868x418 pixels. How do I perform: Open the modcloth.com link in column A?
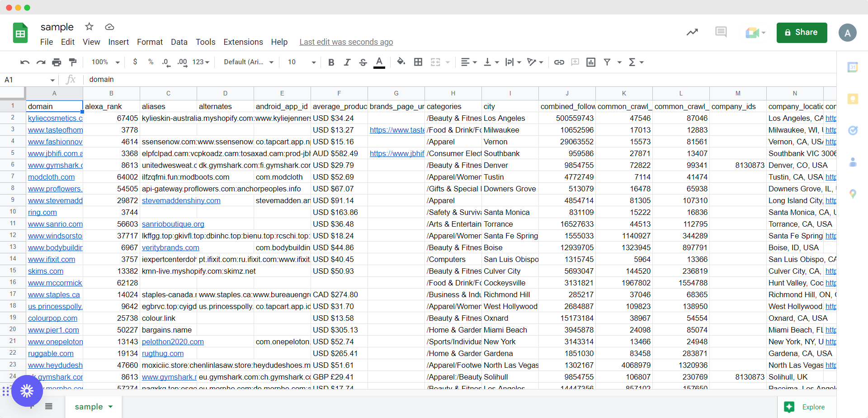coord(51,177)
